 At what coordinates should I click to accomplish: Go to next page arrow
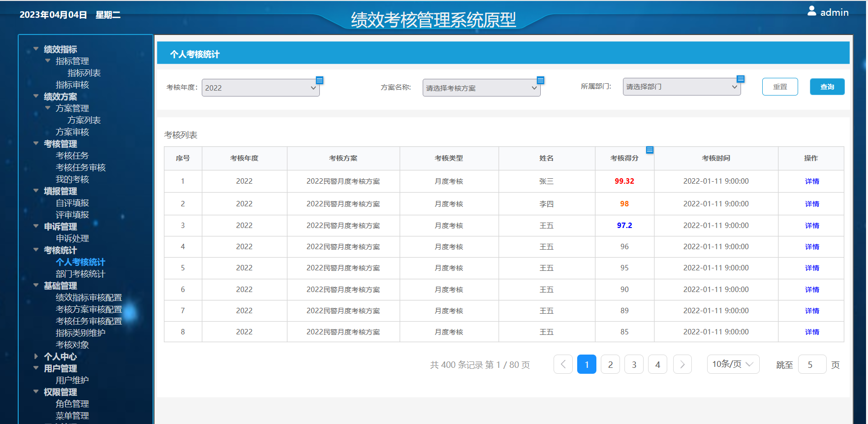point(682,364)
